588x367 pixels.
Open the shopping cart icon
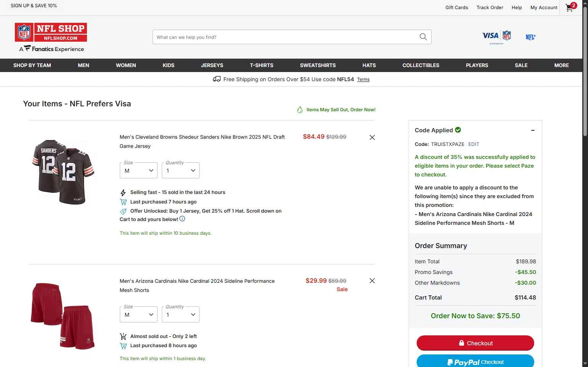[571, 7]
